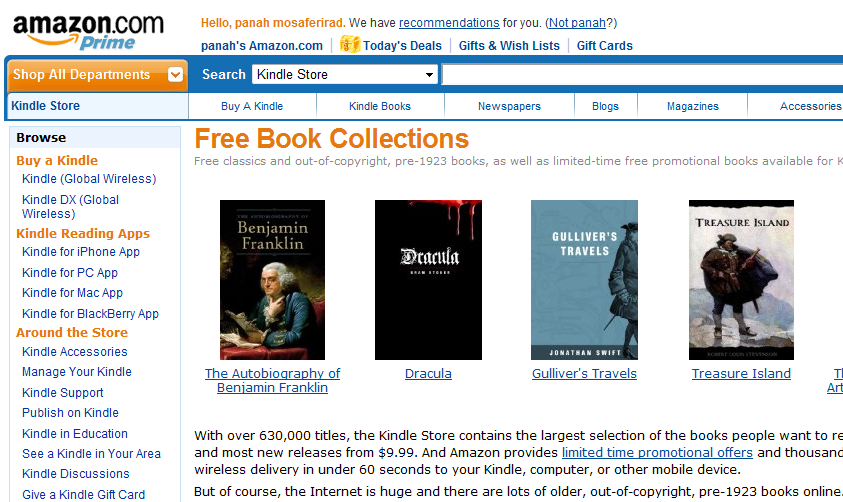Open the Buy A Kindle tab
The image size is (843, 502).
[252, 106]
